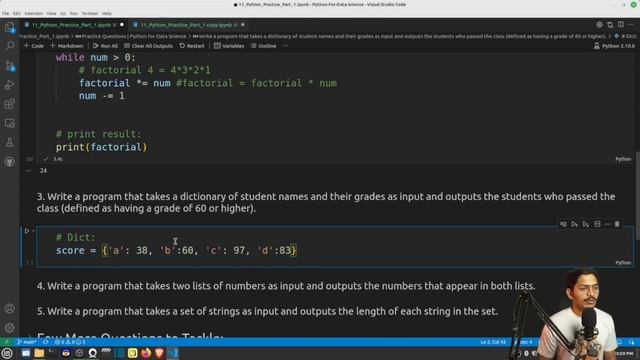Screen dimensions: 640x360
Task: Split the editor to the right
Action: coord(620,24)
